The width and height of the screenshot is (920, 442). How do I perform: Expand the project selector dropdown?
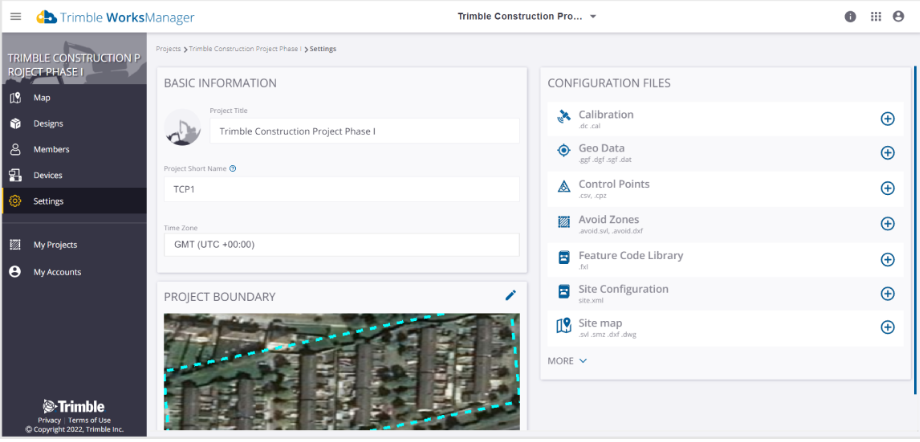point(593,17)
